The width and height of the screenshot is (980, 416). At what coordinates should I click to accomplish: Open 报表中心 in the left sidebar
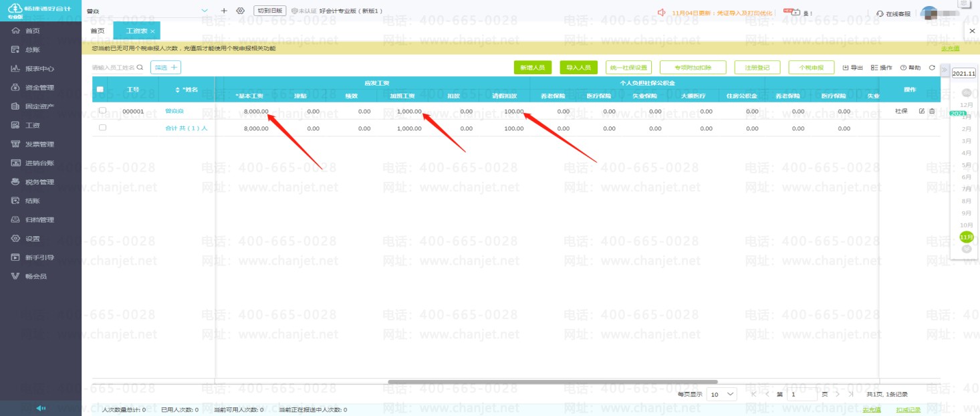point(40,69)
